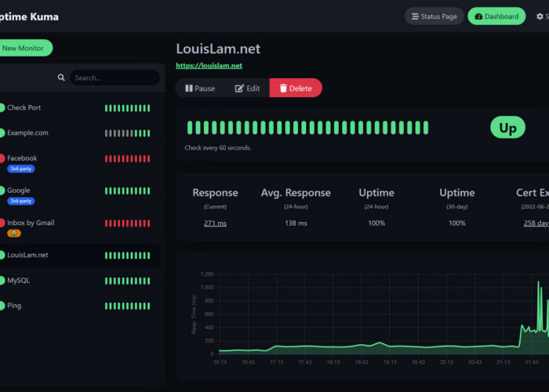Click the 3rd-party tag under Google

(x=20, y=201)
